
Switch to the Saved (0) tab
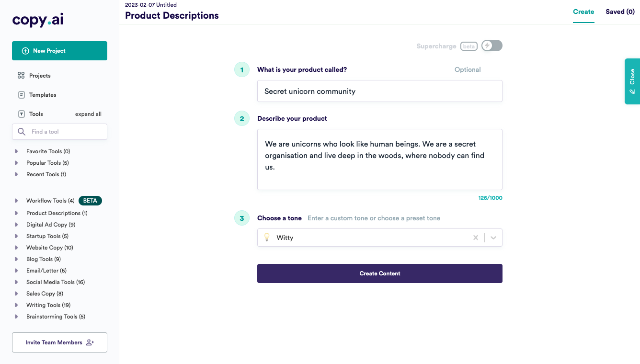(x=620, y=12)
